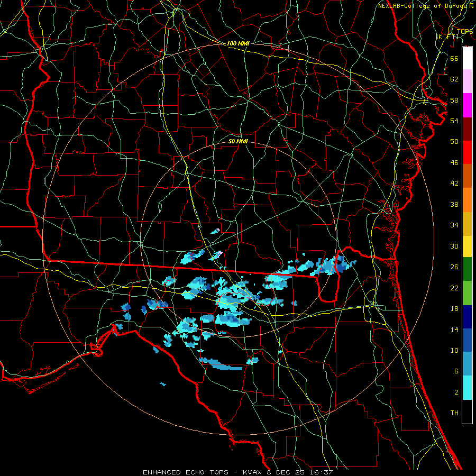Click the '6' legend value
The width and height of the screenshot is (476, 476).
456,371
